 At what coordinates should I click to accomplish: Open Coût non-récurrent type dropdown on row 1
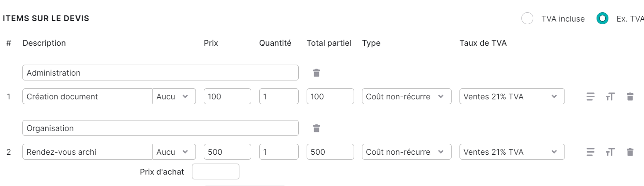click(x=407, y=96)
